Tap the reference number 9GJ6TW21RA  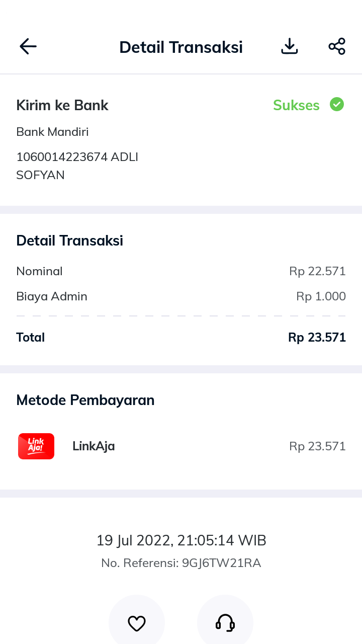pyautogui.click(x=221, y=563)
